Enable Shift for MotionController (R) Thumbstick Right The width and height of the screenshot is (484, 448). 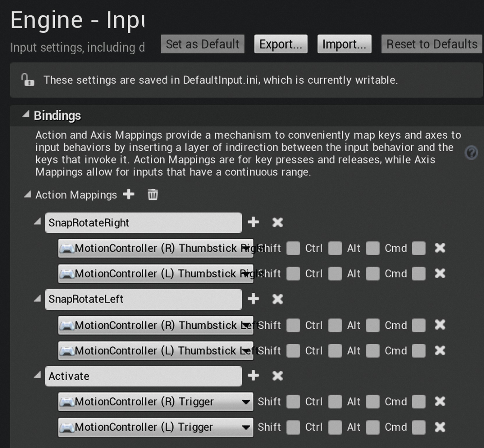[x=293, y=248]
